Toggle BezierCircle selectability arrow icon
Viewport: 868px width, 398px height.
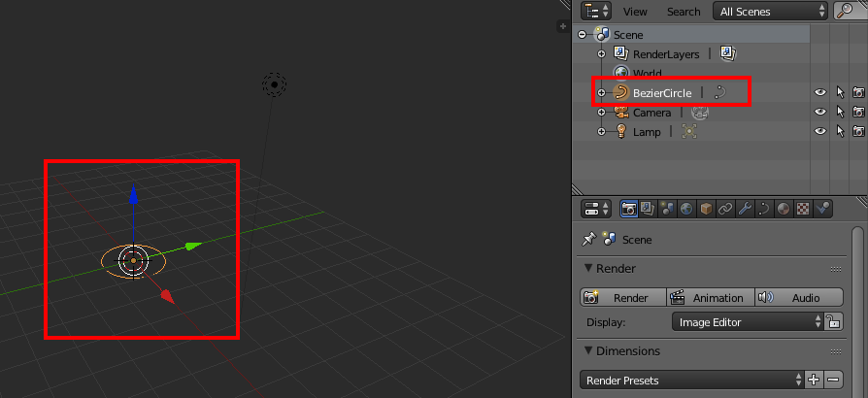(840, 92)
